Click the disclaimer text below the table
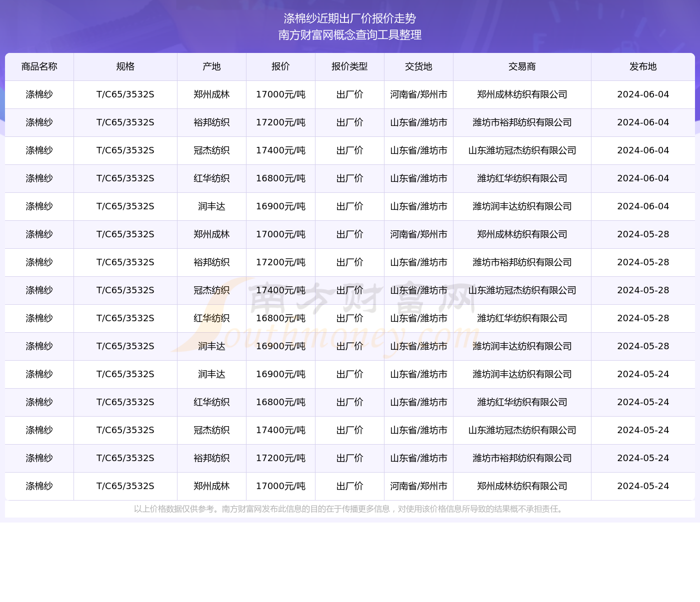The height and width of the screenshot is (602, 700). click(x=350, y=509)
